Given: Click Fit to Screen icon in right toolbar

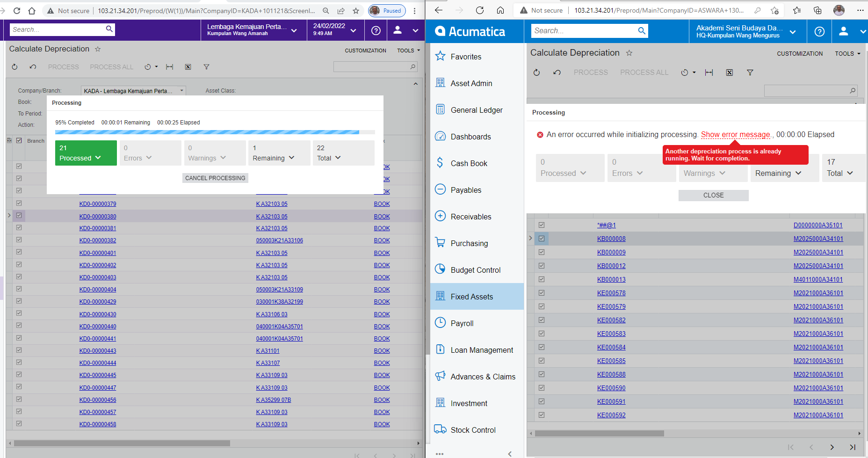Looking at the screenshot, I should 709,73.
